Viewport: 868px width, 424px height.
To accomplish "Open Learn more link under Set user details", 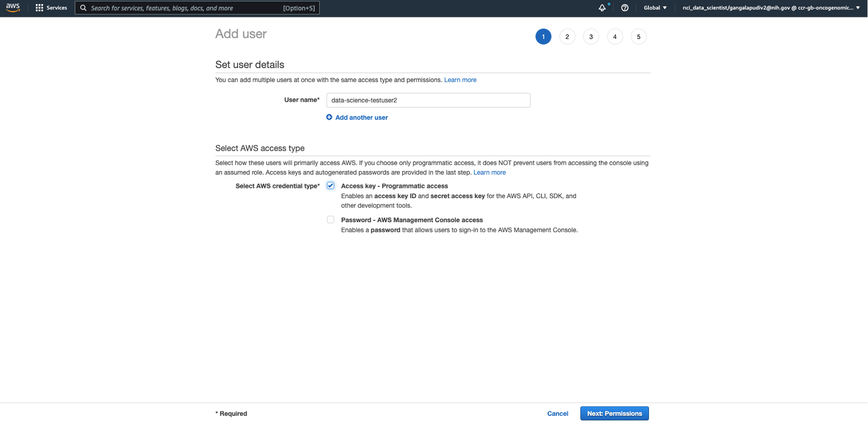I will (x=460, y=80).
